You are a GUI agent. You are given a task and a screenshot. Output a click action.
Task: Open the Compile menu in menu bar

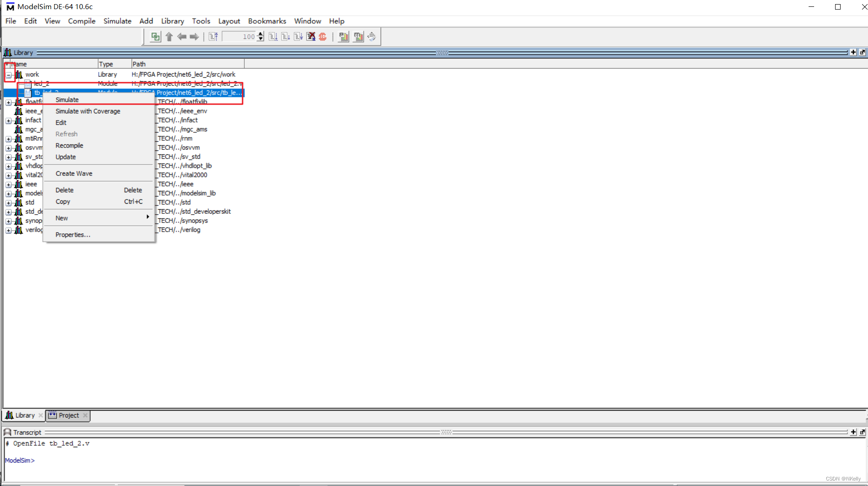tap(82, 21)
